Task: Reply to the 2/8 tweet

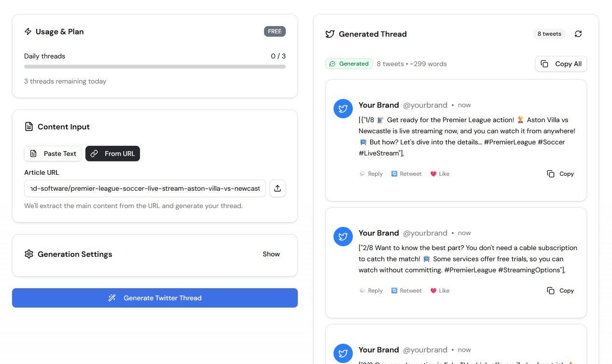Action: pyautogui.click(x=371, y=291)
